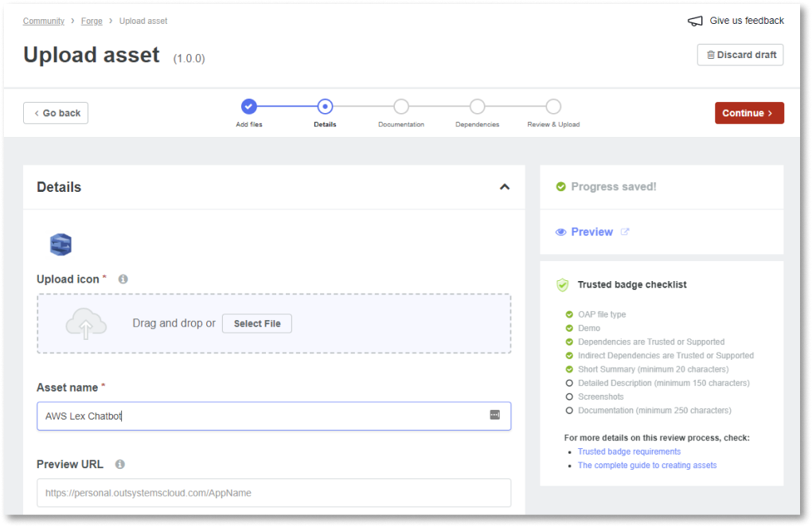Click the Preview URL input field
The image size is (812, 527).
click(x=274, y=493)
